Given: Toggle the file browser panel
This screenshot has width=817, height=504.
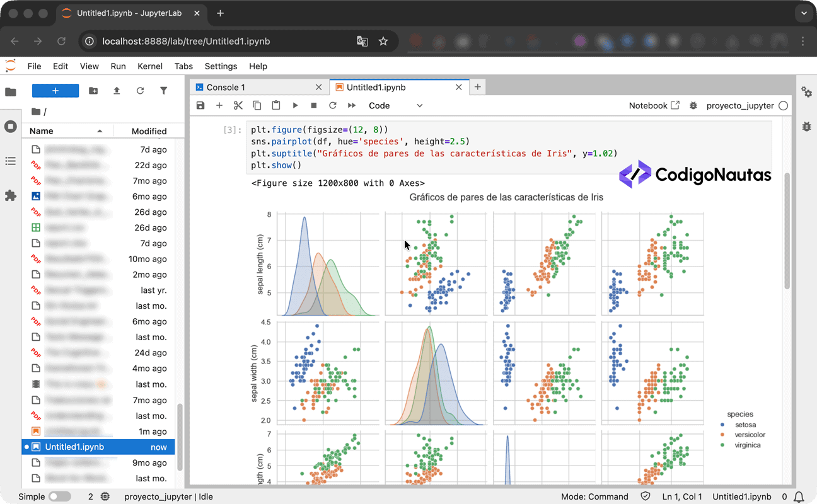Looking at the screenshot, I should pyautogui.click(x=10, y=91).
